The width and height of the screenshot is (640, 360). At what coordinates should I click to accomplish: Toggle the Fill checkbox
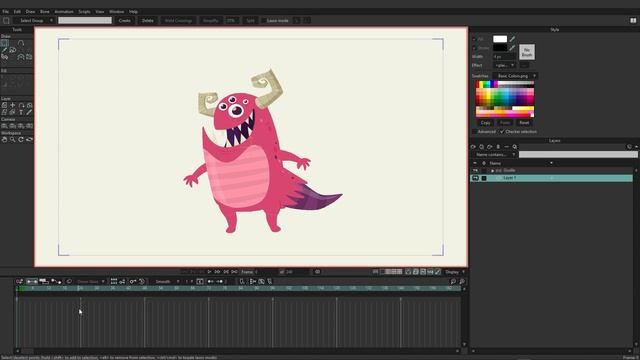[474, 39]
